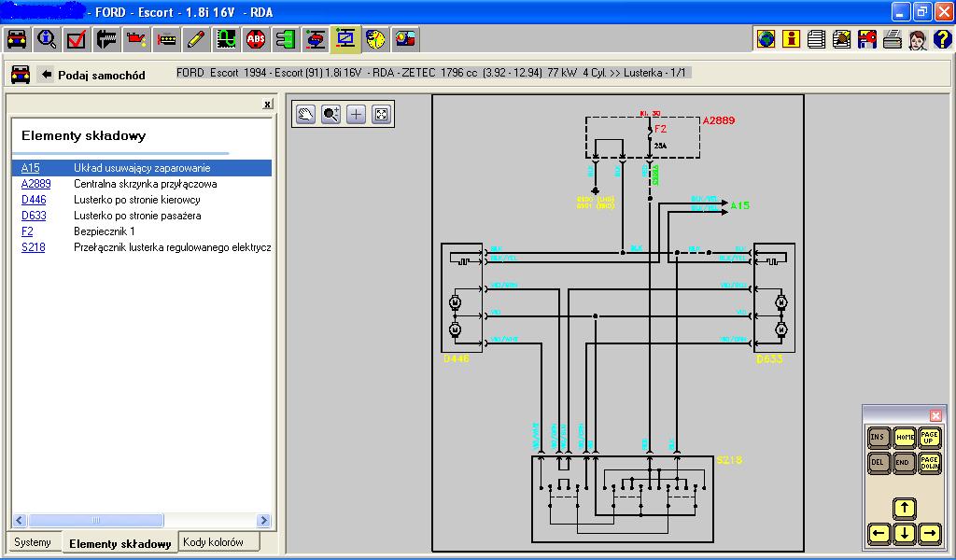
Task: Select A2889 Centralna skrzynka przyłączowa link
Action: (x=36, y=184)
